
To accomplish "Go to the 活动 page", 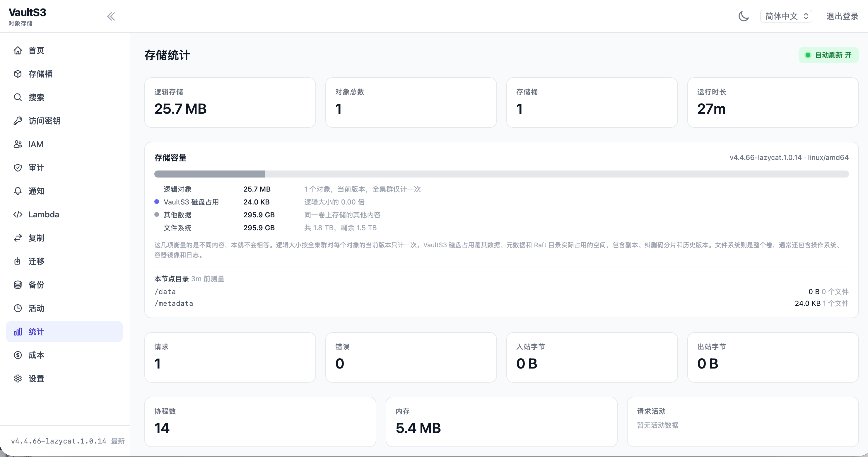I will click(x=64, y=308).
